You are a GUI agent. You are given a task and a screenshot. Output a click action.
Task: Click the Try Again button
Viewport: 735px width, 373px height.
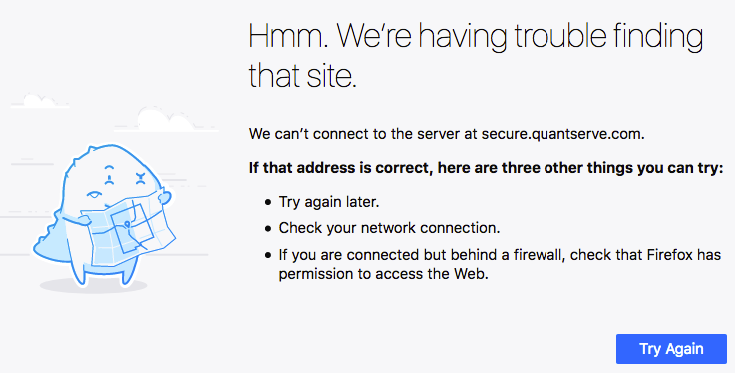click(x=671, y=349)
